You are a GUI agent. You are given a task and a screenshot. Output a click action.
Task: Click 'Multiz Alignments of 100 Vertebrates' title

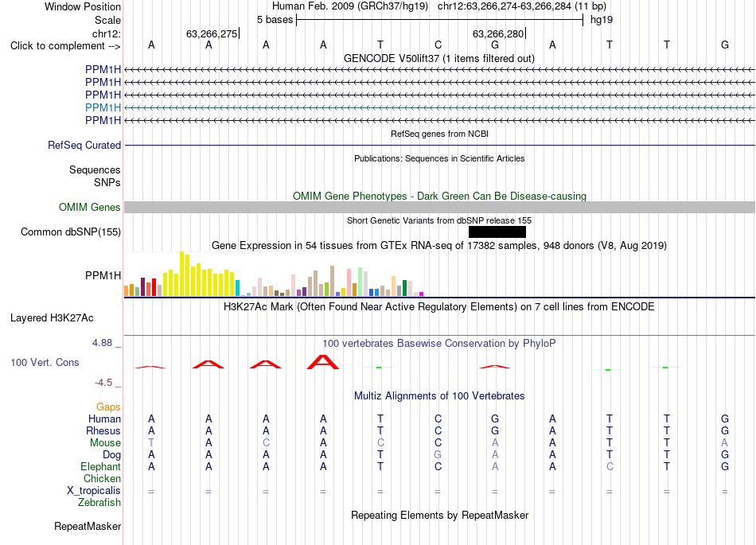click(439, 396)
